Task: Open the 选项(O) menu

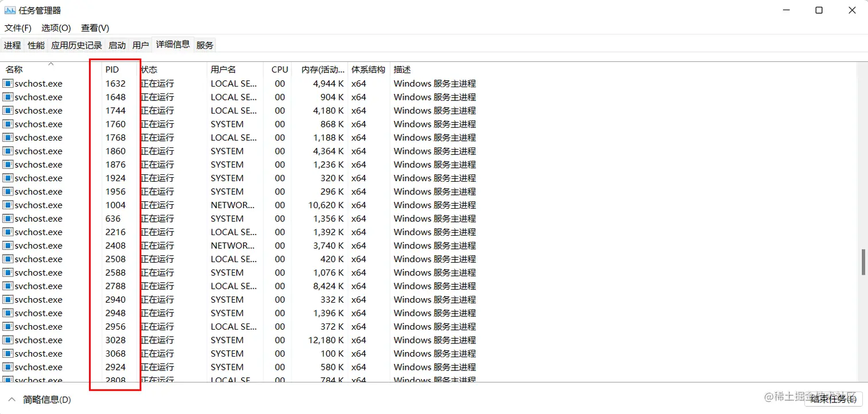Action: coord(56,28)
